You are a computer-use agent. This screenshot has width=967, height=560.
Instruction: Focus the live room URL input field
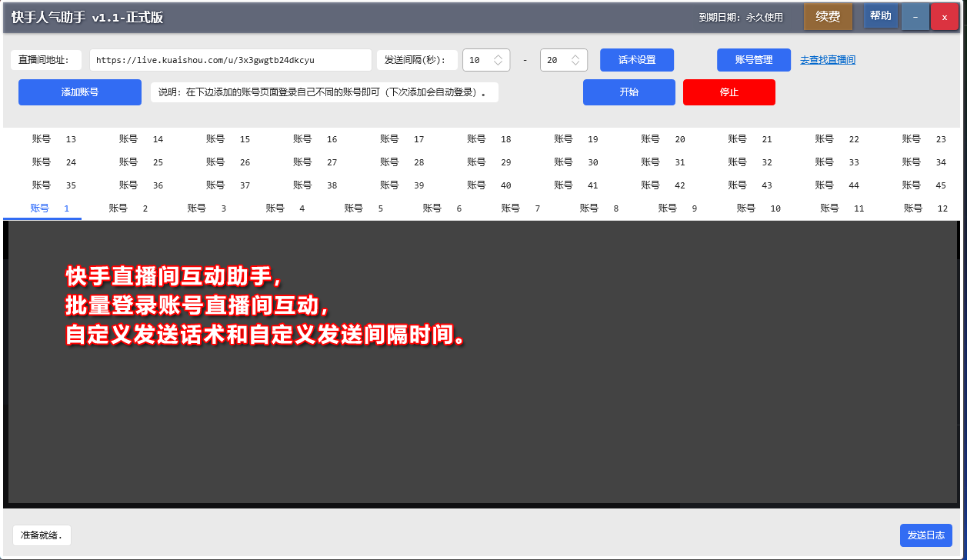(231, 60)
